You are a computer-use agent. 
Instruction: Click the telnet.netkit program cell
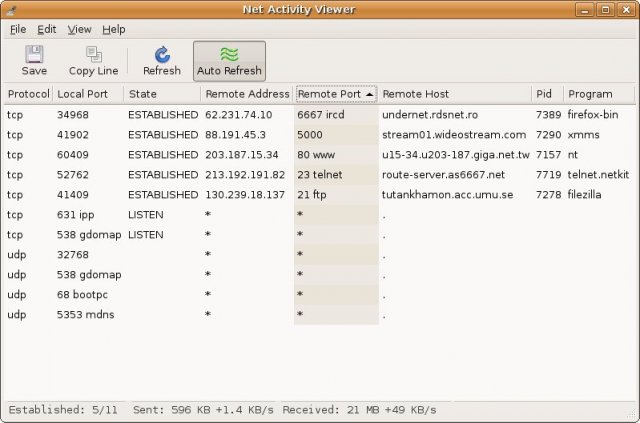598,175
